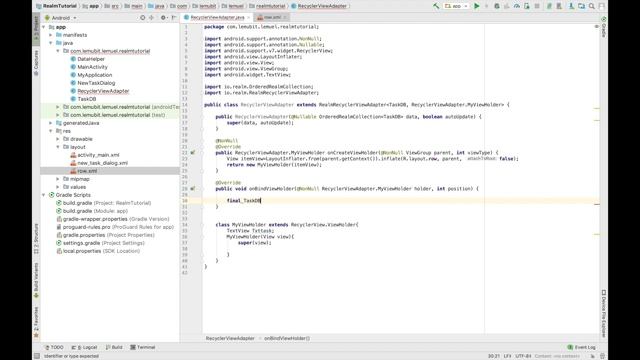Click the Make Project hammer icon

(x=436, y=6)
